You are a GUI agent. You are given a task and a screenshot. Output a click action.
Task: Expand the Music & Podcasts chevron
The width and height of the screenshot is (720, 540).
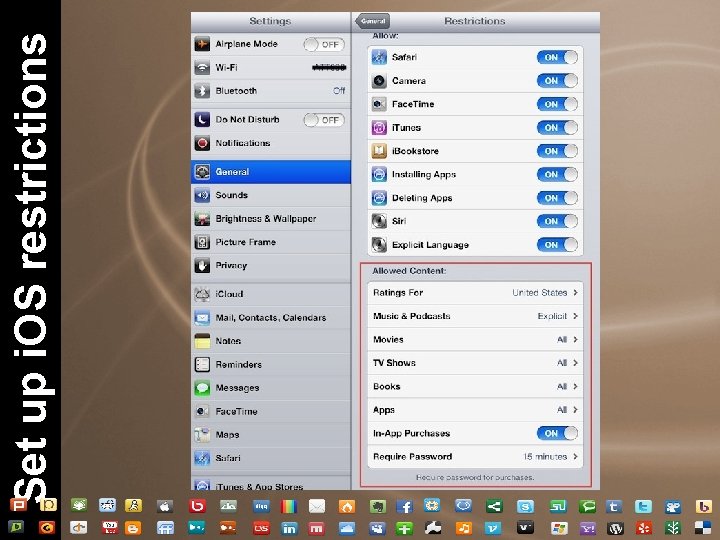575,316
